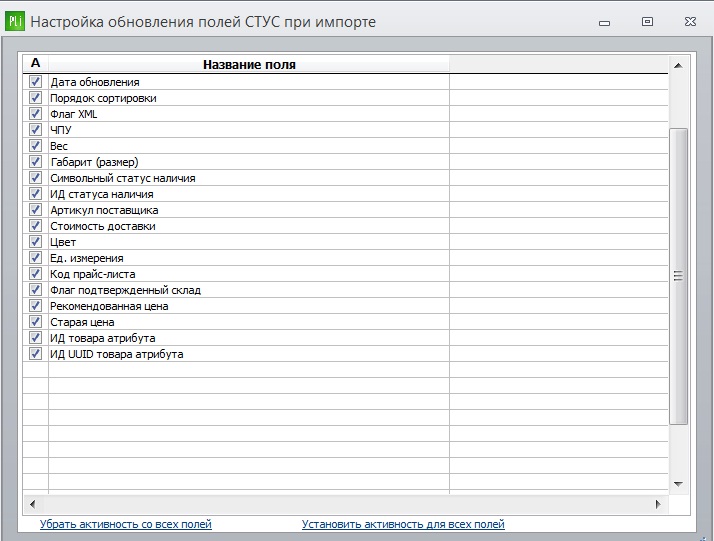Click the vertical scrollbar thumb

pyautogui.click(x=678, y=276)
